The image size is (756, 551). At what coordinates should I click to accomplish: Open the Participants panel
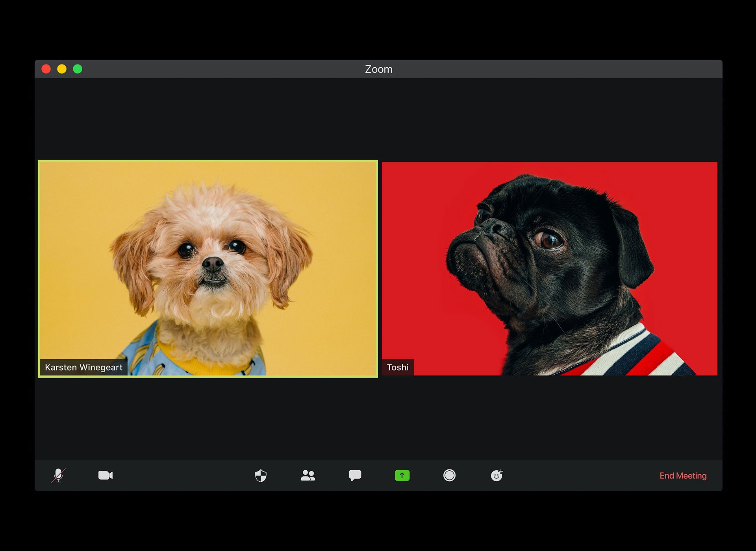pos(308,475)
